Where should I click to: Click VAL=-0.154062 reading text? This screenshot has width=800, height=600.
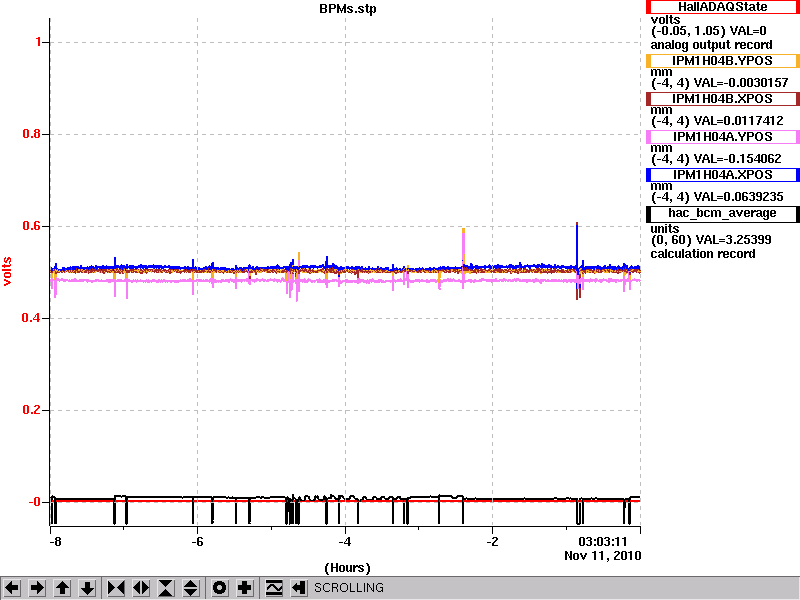738,159
